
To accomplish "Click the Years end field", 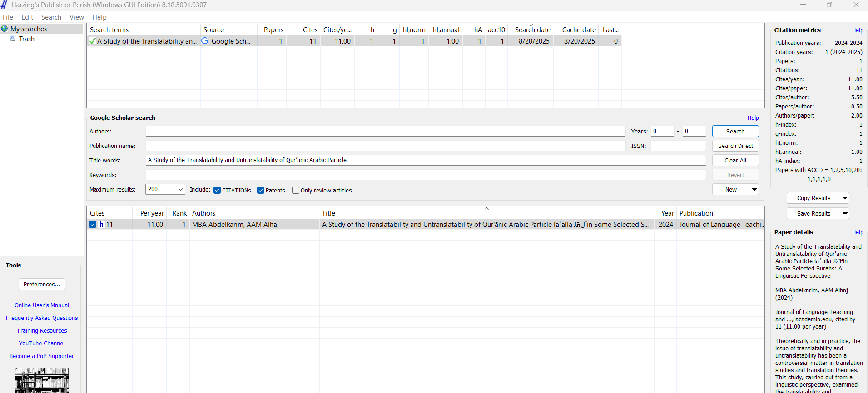I will tap(694, 131).
